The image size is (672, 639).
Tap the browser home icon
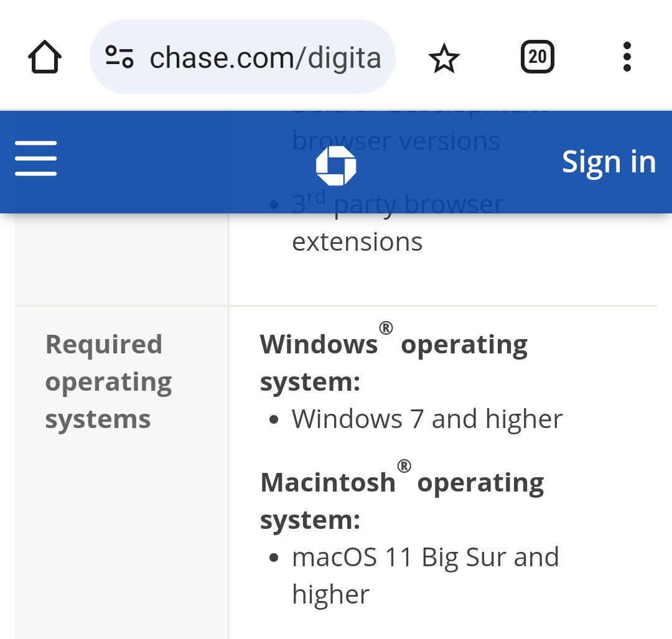45,57
